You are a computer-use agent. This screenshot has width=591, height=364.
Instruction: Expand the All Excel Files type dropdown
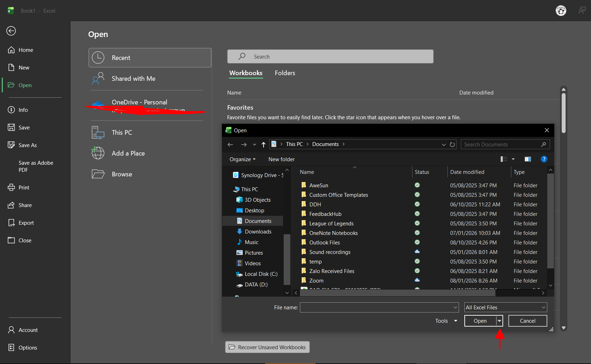tap(543, 308)
